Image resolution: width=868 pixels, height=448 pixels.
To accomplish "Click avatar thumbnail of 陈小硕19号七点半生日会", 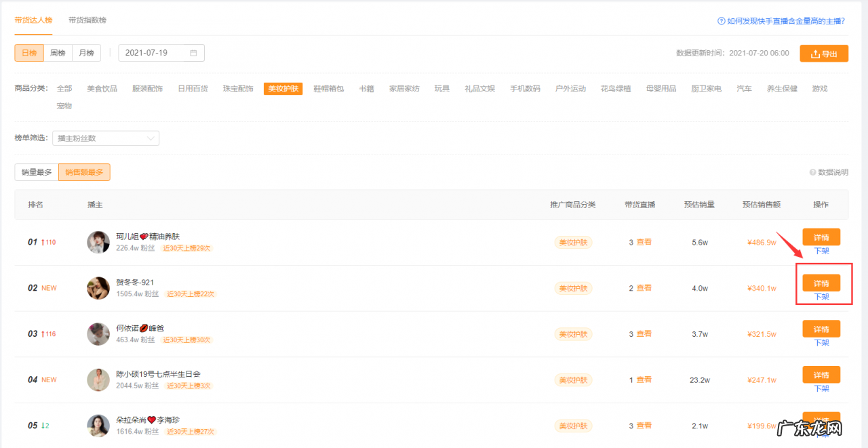I will coord(98,380).
